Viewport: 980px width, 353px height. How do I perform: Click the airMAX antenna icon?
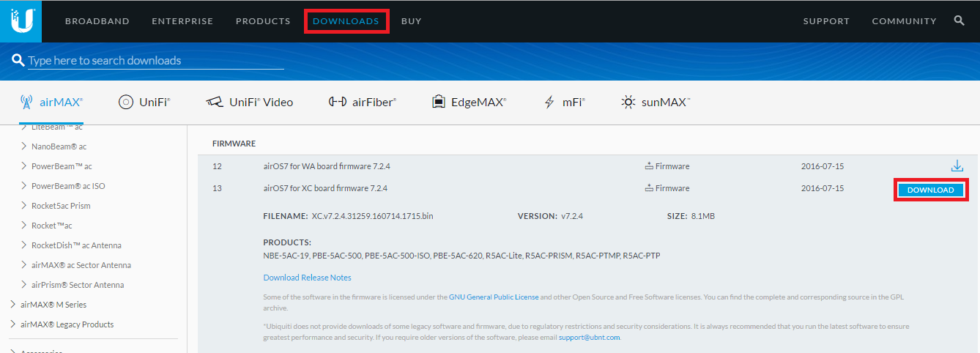[26, 102]
